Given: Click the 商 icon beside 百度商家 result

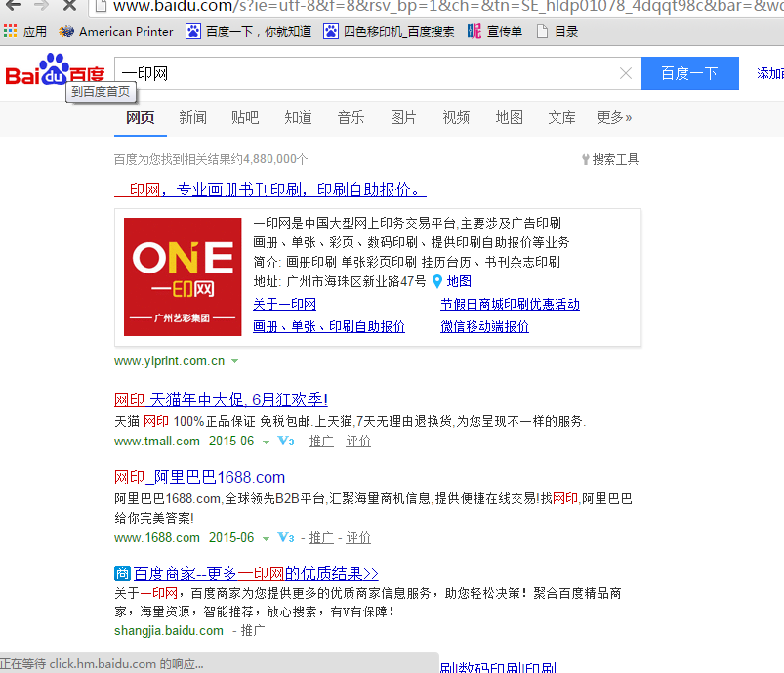Looking at the screenshot, I should (122, 573).
